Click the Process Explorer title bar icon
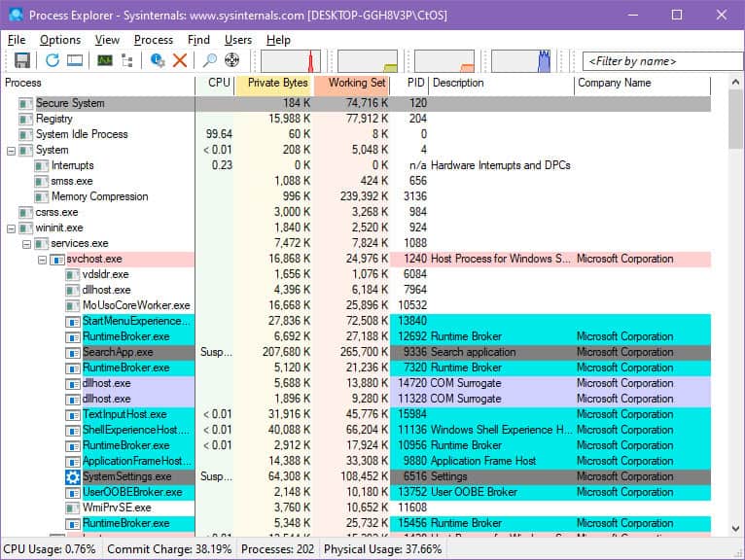Viewport: 745px width, 560px height. click(16, 15)
